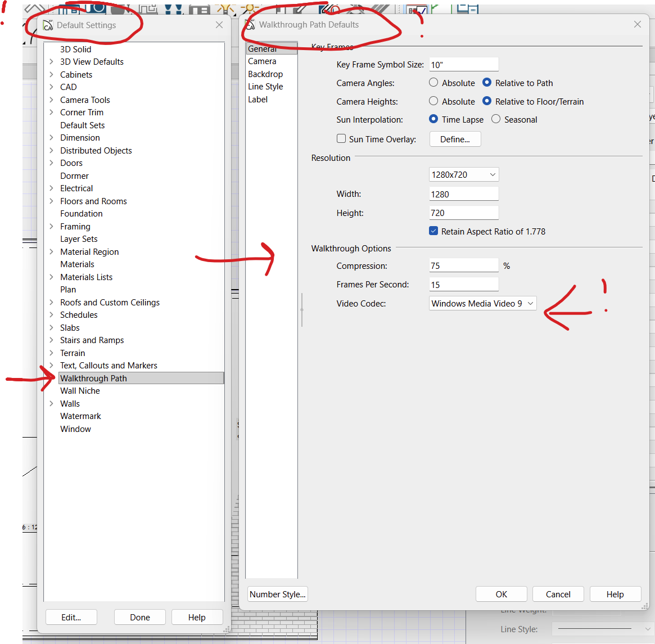Viewport: 655px width, 644px height.
Task: Click the Edit... button in Default Settings
Action: 71,618
